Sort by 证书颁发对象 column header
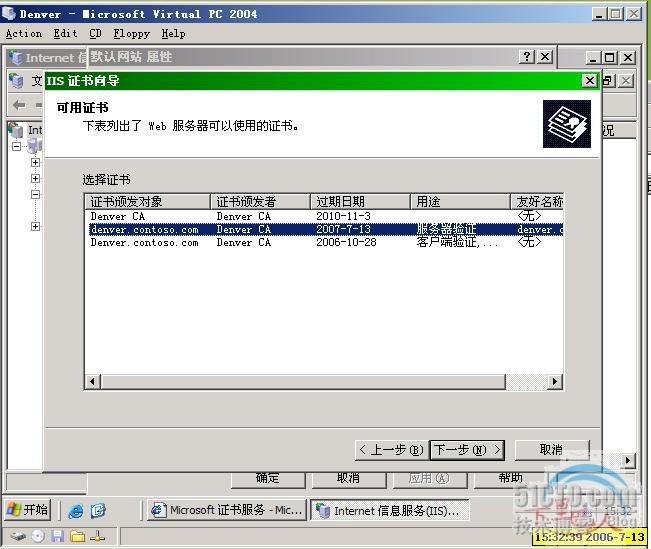This screenshot has width=651, height=549. click(x=147, y=202)
